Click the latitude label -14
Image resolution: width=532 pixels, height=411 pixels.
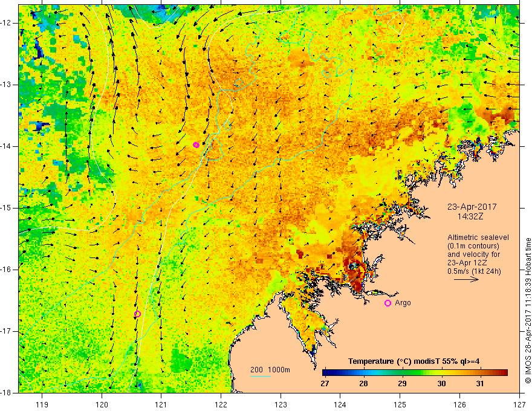click(x=6, y=146)
